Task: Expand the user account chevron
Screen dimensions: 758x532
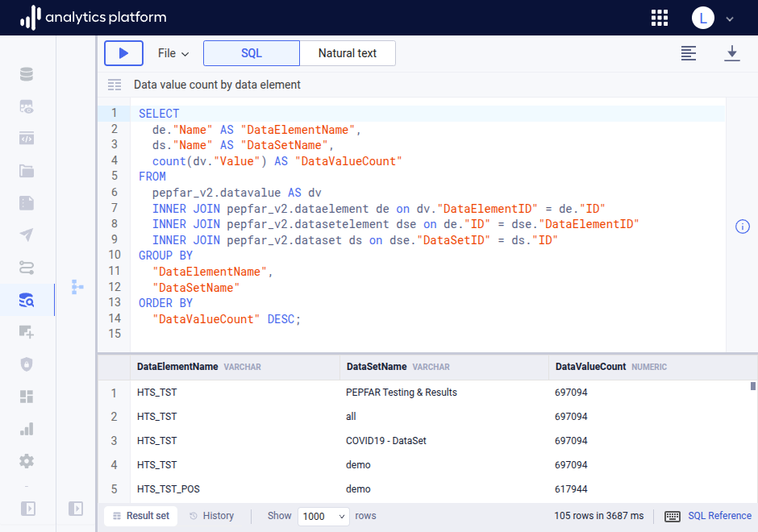Action: pyautogui.click(x=730, y=19)
